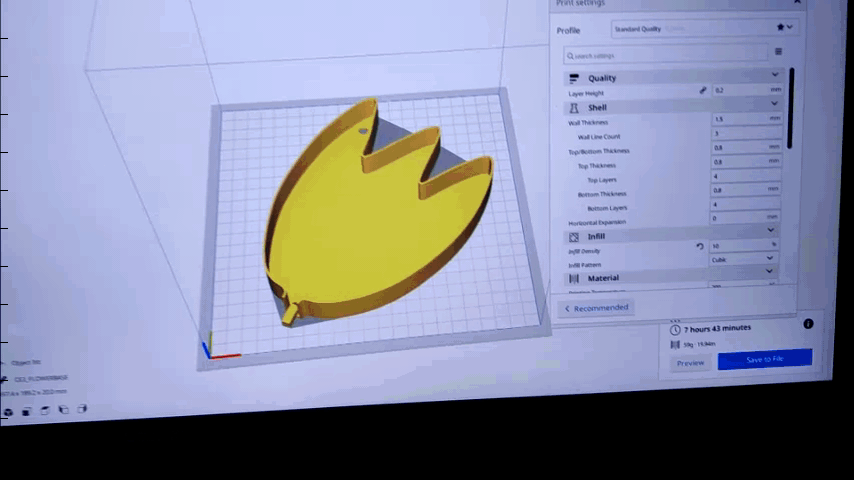Collapse the Quality section

775,74
